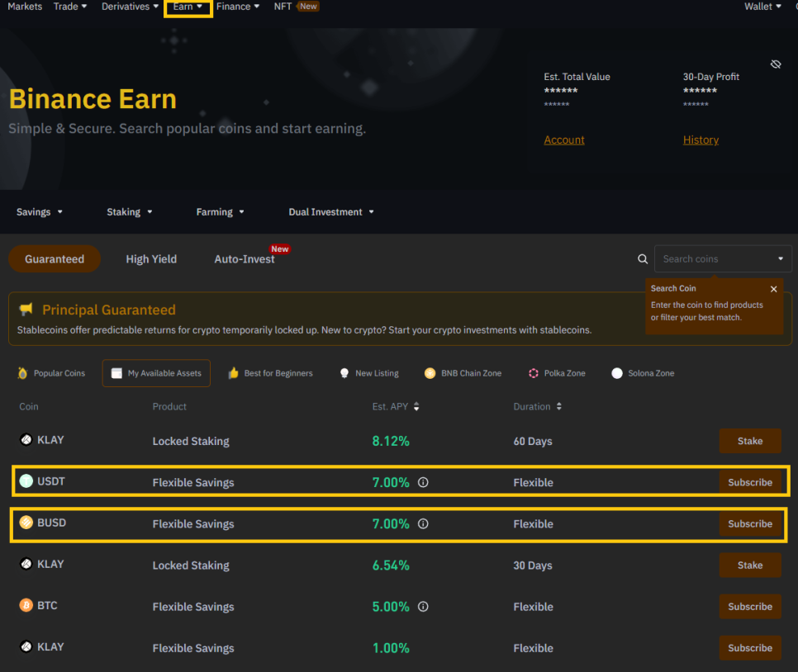
Task: Sort by Est. APY arrows
Action: (416, 406)
